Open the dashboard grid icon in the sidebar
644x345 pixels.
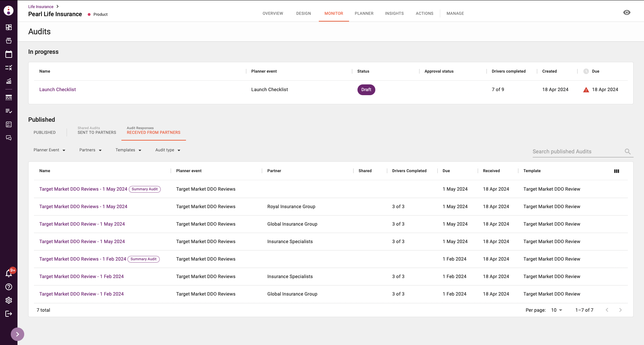(x=9, y=27)
